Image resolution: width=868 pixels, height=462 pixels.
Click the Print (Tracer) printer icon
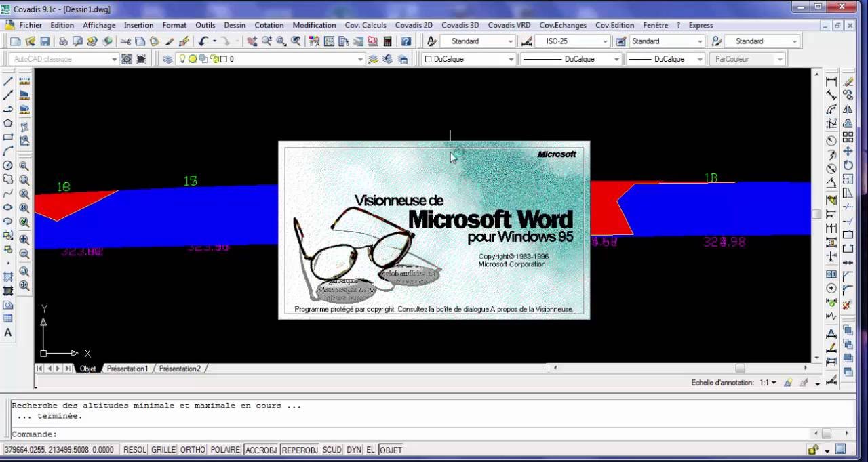pos(63,41)
